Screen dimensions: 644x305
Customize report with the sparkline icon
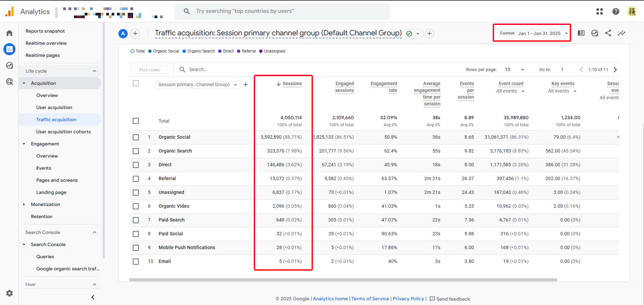(621, 33)
